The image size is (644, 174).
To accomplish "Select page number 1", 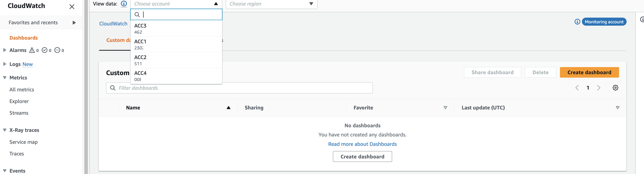I will pos(588,88).
